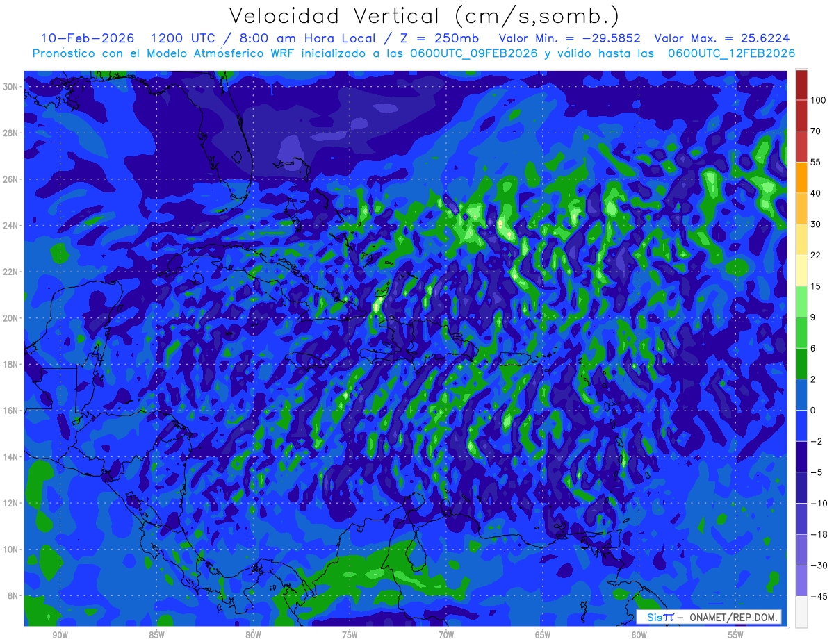Screen dimensions: 834x644
Task: Select the blue swatch between 0 and 2
Action: (x=801, y=395)
